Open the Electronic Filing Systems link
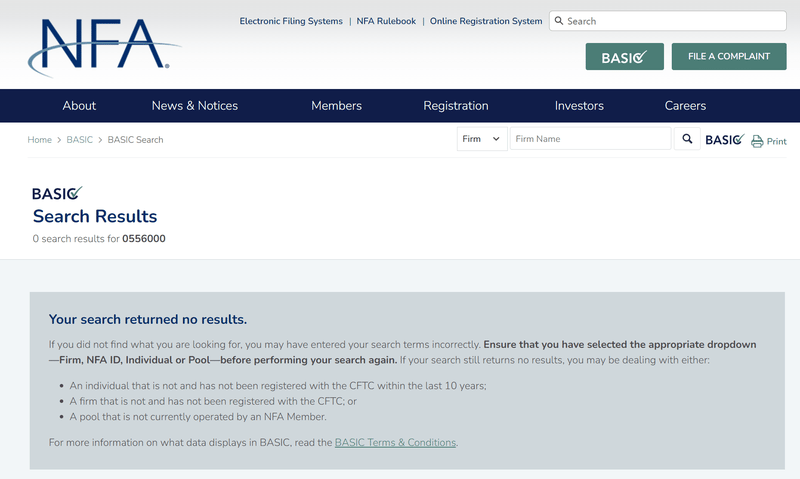Screen dimensions: 800x479 [291, 21]
